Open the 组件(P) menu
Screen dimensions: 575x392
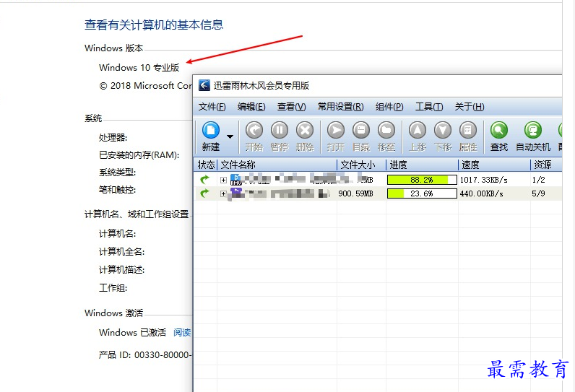[x=389, y=107]
